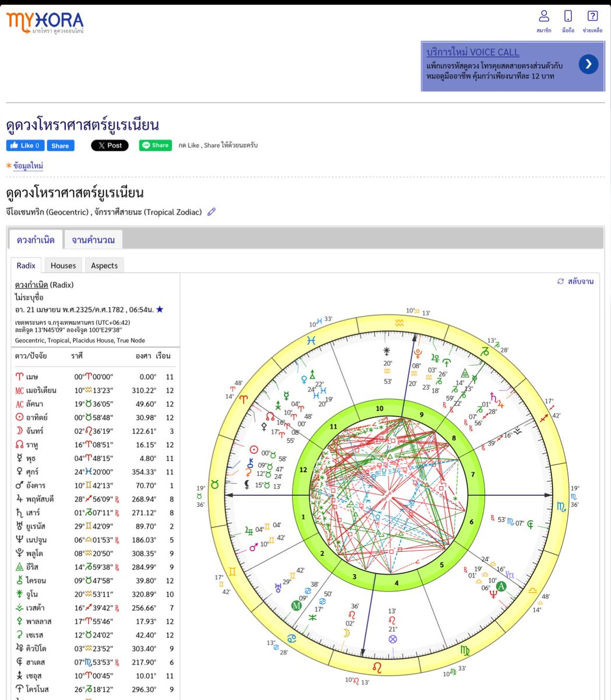
Task: Click the Mars symbol in อังคาร row
Action: click(x=19, y=485)
